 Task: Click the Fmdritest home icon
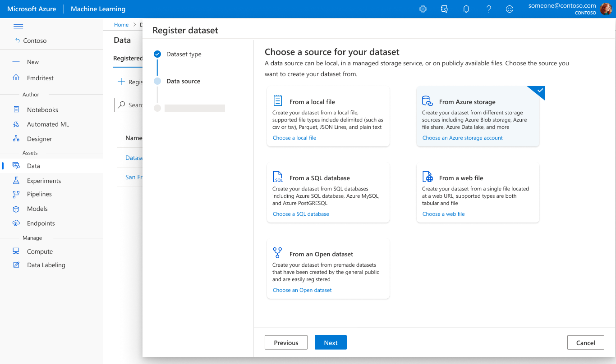point(16,77)
